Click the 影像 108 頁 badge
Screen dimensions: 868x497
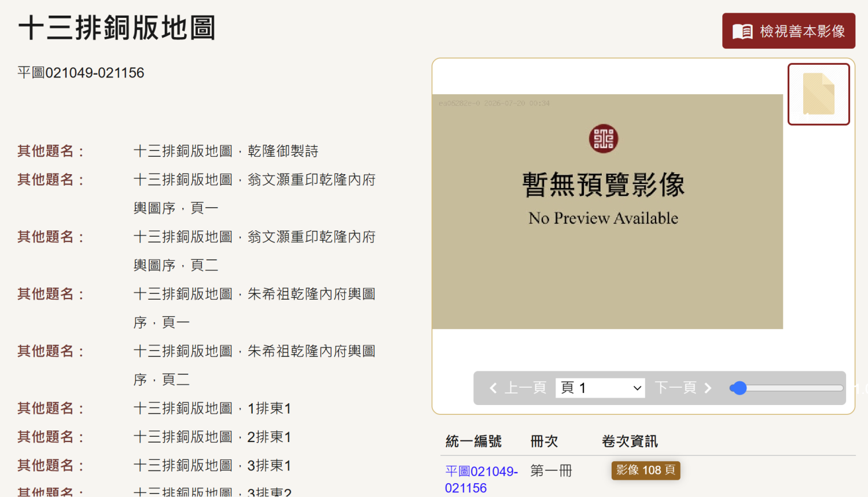pyautogui.click(x=646, y=470)
